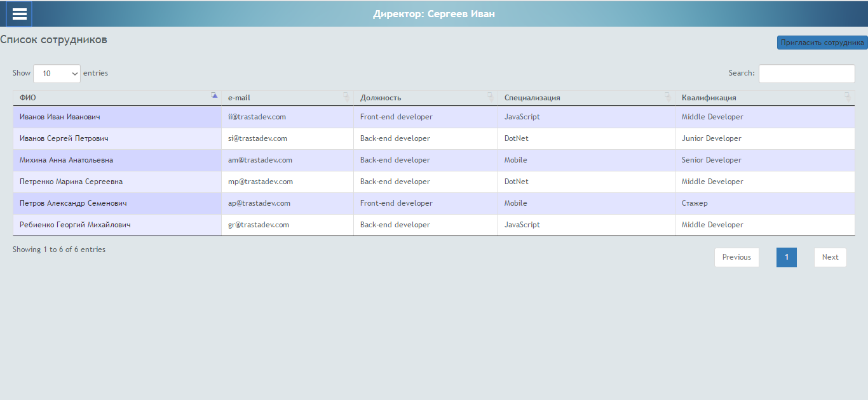Click the Иванов Сергей Петрович name cell
The image size is (868, 400).
pyautogui.click(x=64, y=138)
